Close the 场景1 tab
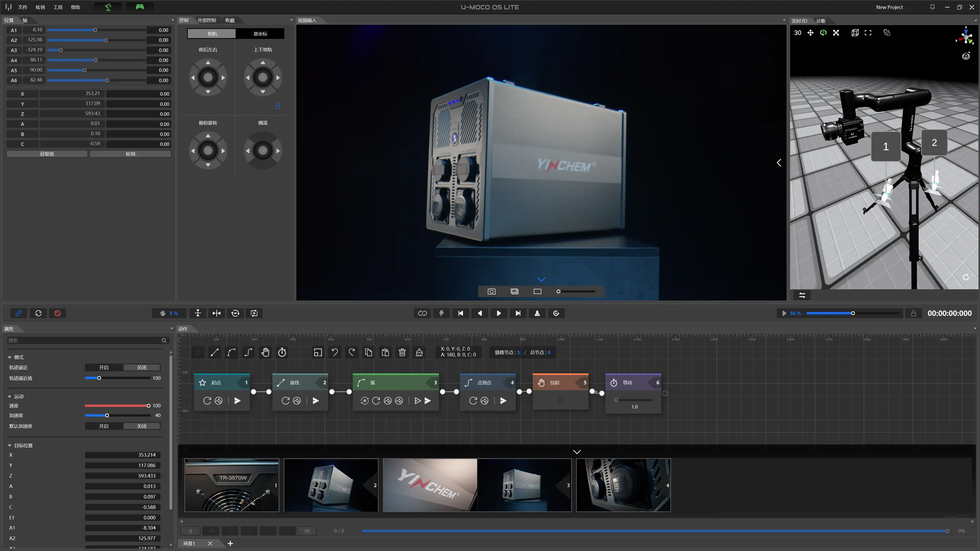The height and width of the screenshot is (551, 980). tap(210, 543)
